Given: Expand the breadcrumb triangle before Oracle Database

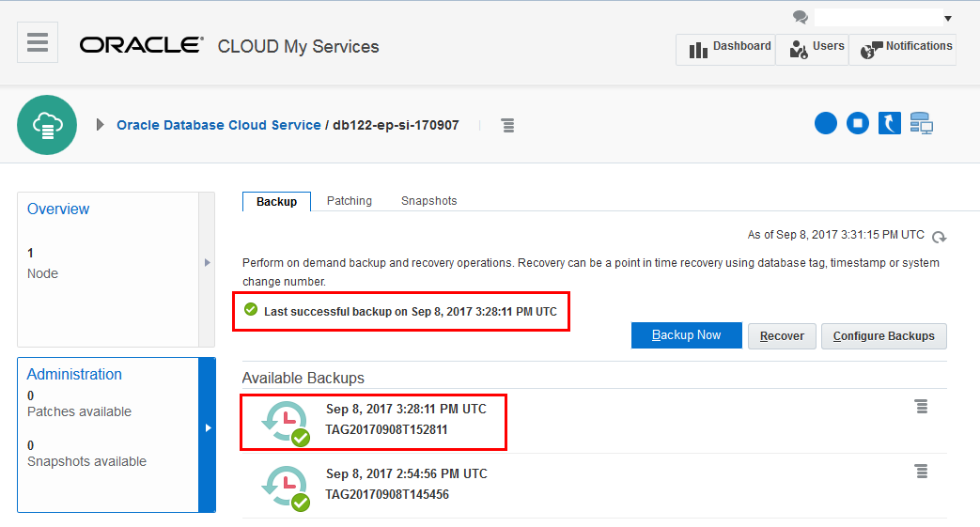Looking at the screenshot, I should pos(101,125).
